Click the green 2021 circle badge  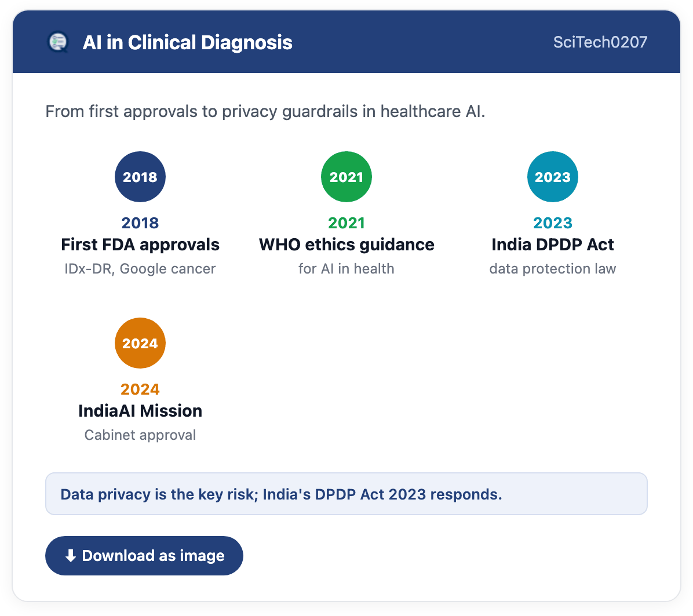pos(346,177)
